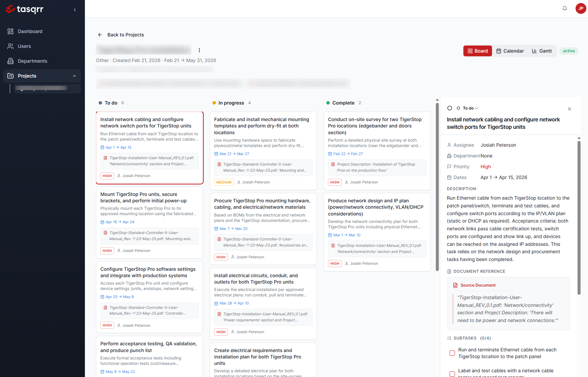The image size is (588, 377).
Task: Open the Users section in sidebar
Action: (24, 46)
